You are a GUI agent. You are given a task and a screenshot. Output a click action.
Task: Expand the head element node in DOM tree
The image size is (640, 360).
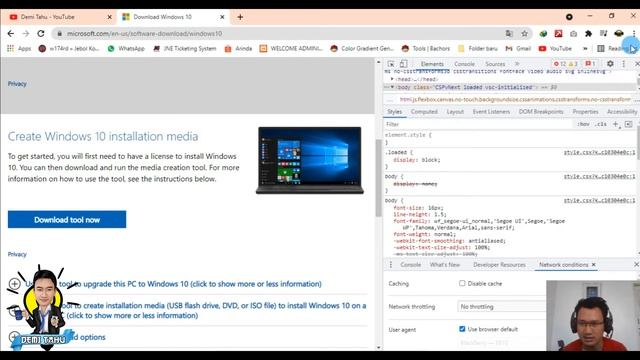(x=392, y=79)
